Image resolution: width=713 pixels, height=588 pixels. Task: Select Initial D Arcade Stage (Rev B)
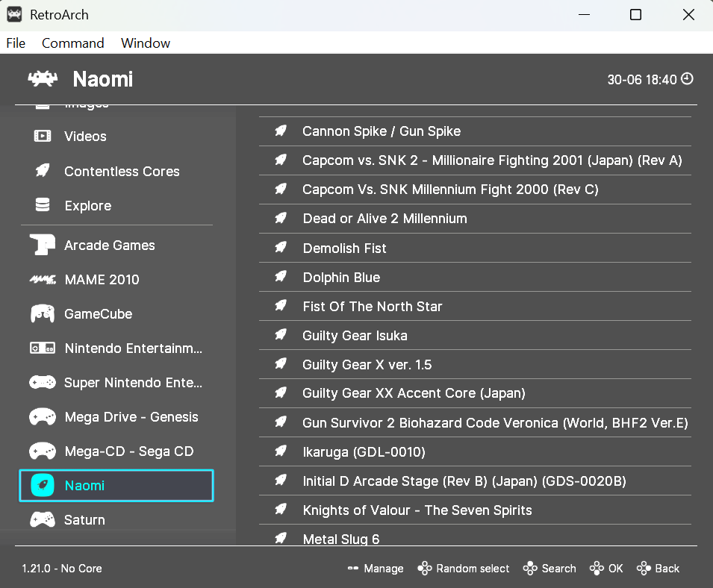click(475, 481)
